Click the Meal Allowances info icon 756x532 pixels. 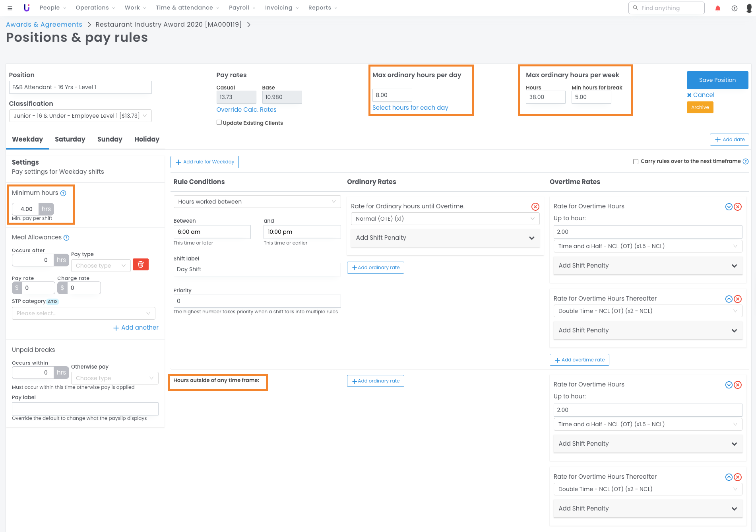tap(66, 238)
